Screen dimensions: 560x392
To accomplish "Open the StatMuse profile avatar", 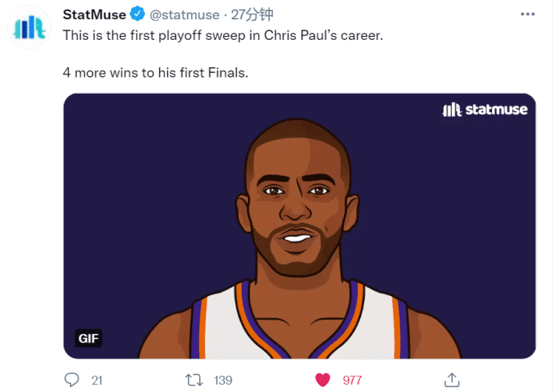I will tap(30, 30).
